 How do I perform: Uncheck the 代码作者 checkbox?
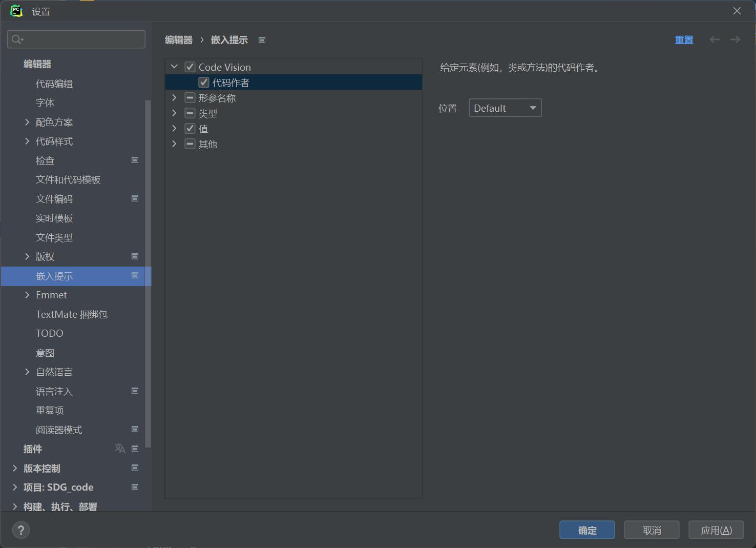(x=204, y=82)
